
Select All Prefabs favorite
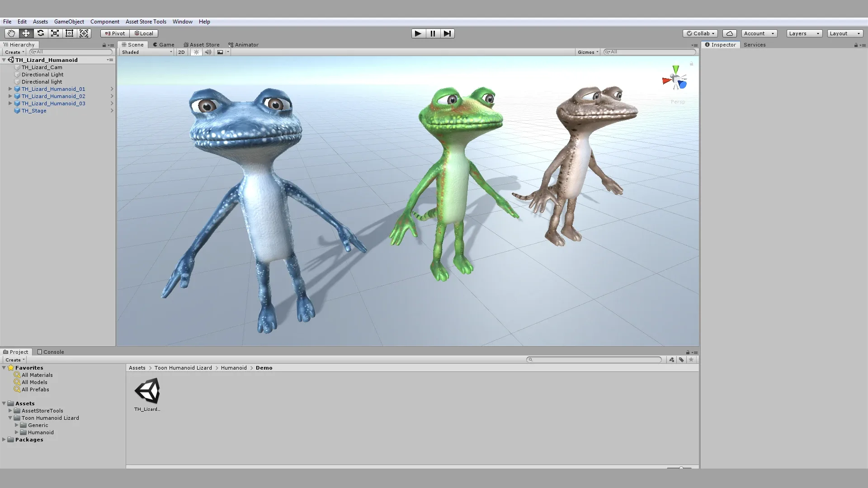tap(35, 389)
